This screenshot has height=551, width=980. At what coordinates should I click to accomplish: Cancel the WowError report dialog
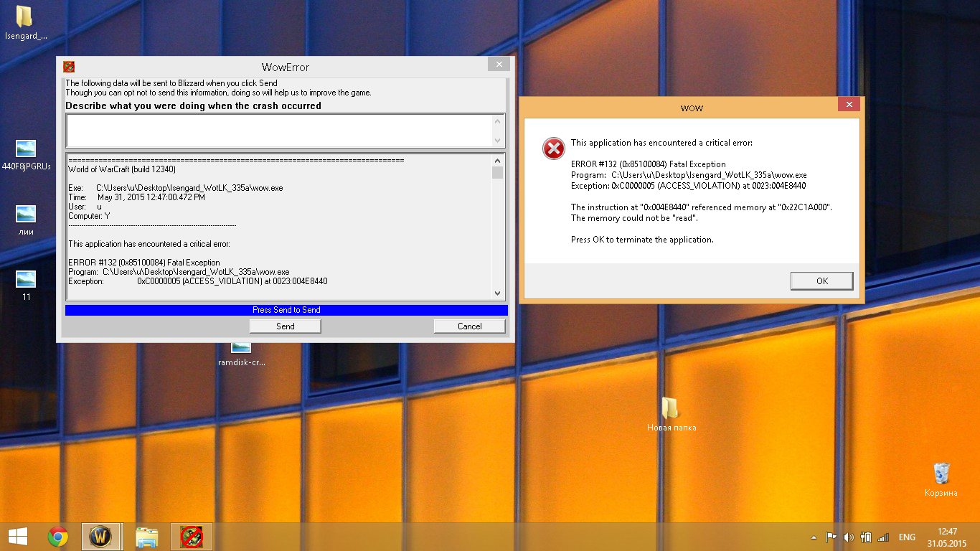470,326
